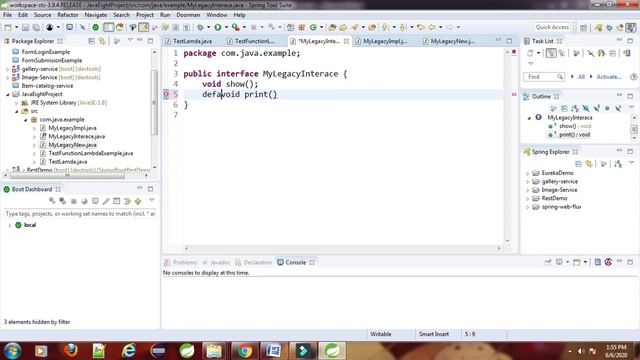Switch to MyLegacyNew.java editor tab
Viewport: 640px width, 360px height.
coord(452,41)
